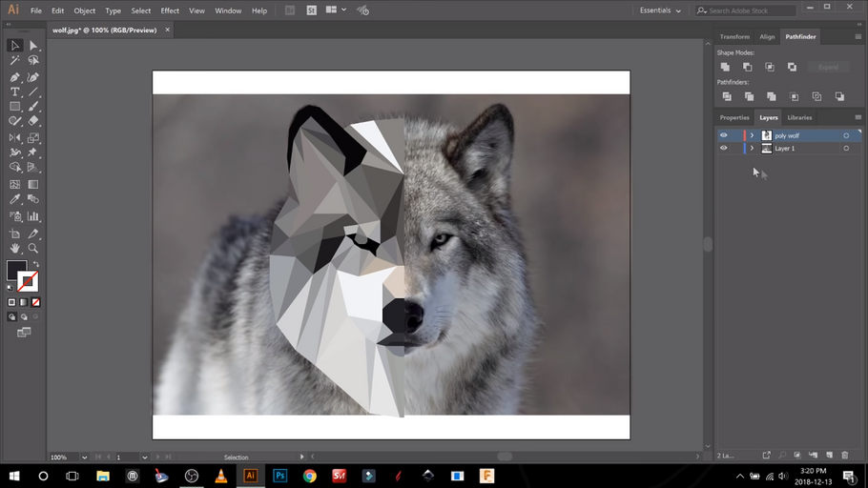The width and height of the screenshot is (868, 488).
Task: Toggle visibility of Layer 1
Action: [x=723, y=149]
